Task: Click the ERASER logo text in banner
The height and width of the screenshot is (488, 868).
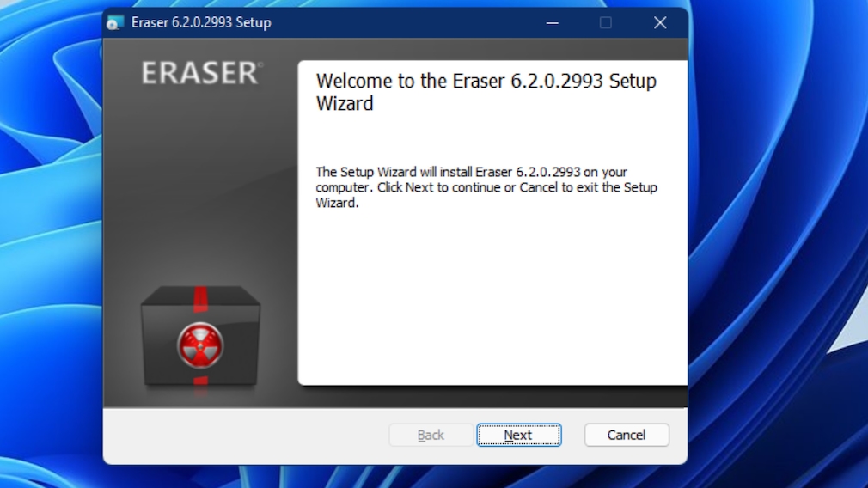Action: pyautogui.click(x=201, y=74)
